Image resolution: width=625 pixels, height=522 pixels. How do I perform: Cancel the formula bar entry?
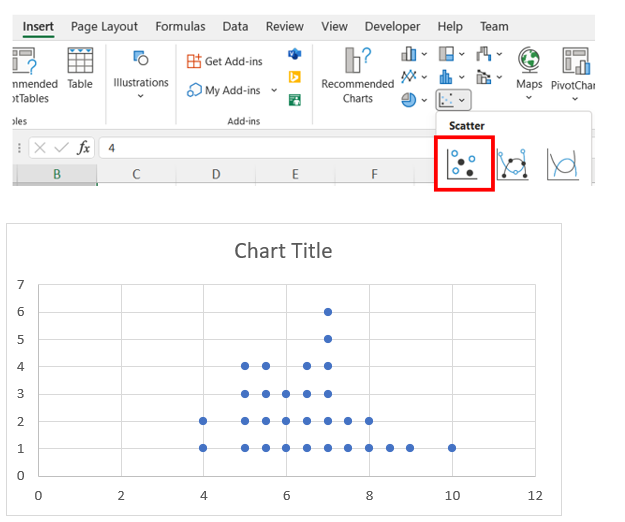point(40,148)
